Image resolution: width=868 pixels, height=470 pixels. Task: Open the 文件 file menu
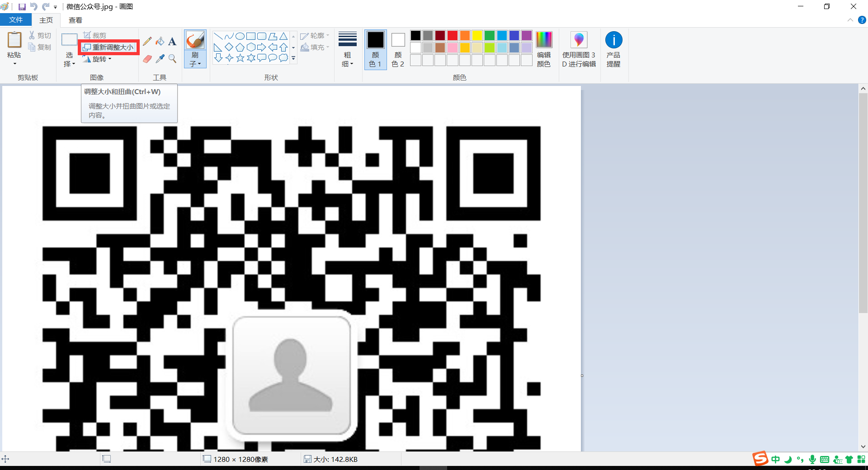pos(16,20)
